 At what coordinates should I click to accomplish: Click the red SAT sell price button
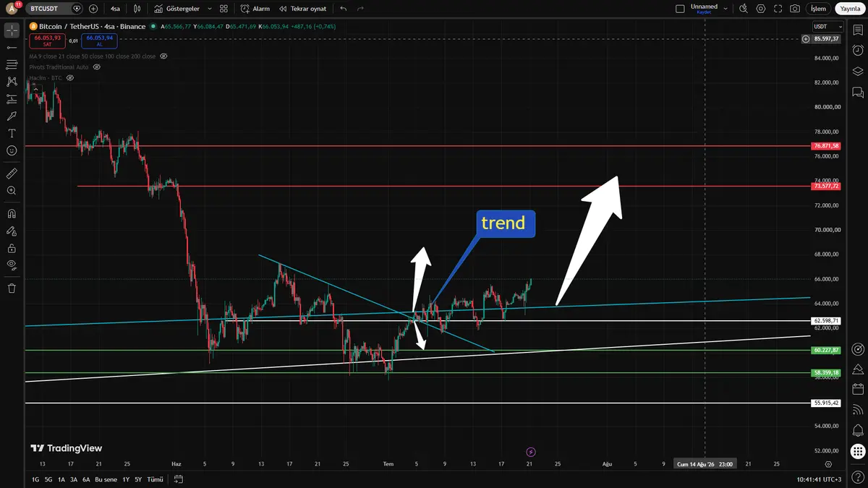point(48,40)
